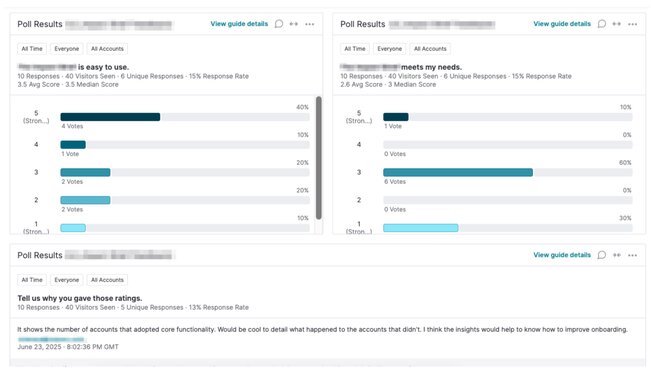Image resolution: width=651 pixels, height=372 pixels.
Task: Open ellipsis menu on ratings feedback poll
Action: (x=633, y=255)
